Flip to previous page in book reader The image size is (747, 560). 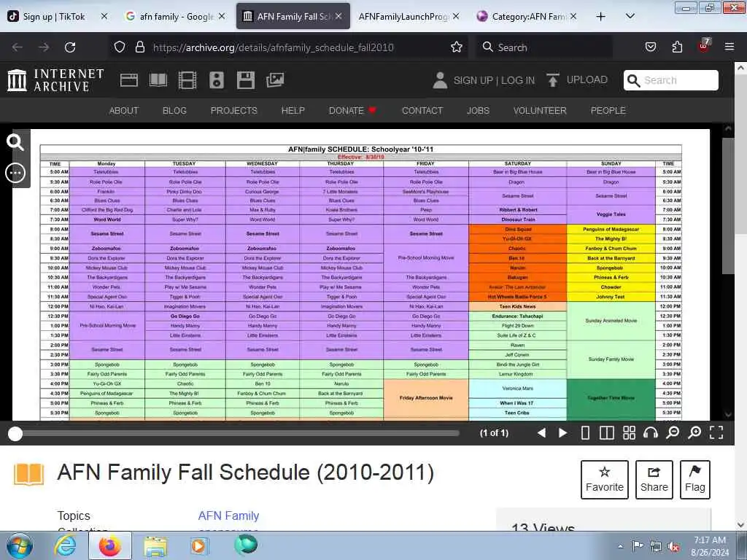541,433
